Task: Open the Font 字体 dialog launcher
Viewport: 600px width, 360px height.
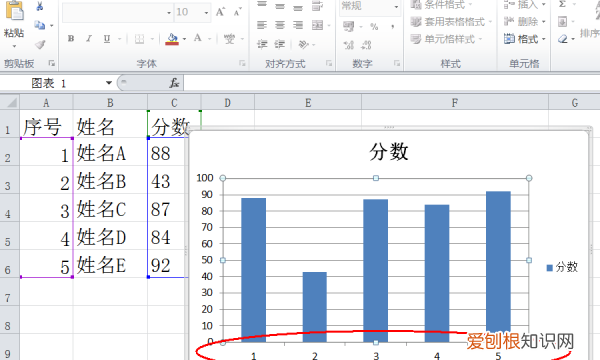Action: tap(242, 63)
